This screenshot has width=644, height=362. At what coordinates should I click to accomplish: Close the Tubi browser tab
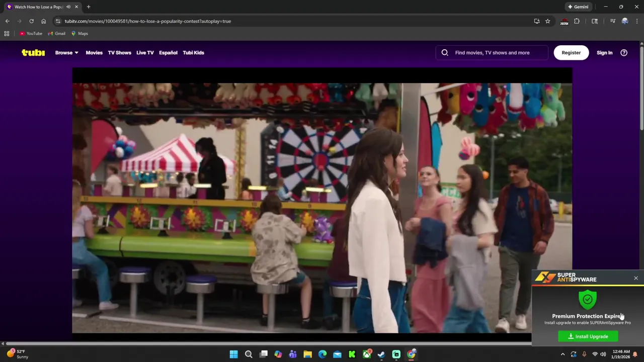76,7
